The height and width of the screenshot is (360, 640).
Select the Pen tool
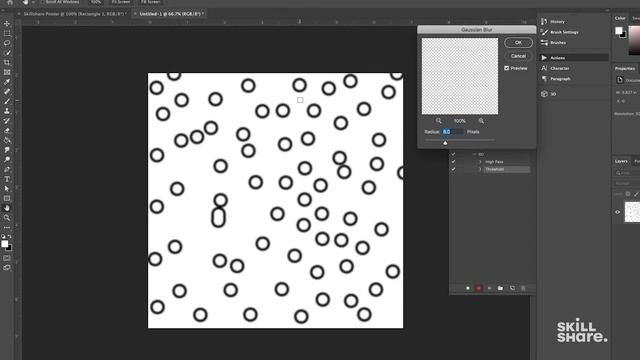7,169
